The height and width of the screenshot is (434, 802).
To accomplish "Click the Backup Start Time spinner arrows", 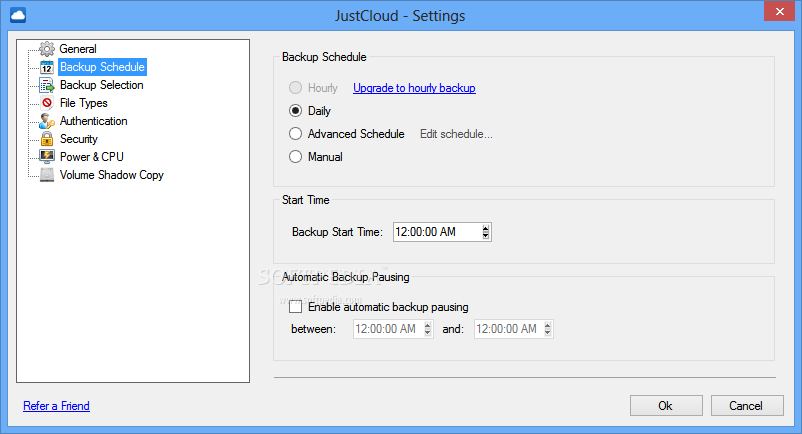I will click(485, 232).
